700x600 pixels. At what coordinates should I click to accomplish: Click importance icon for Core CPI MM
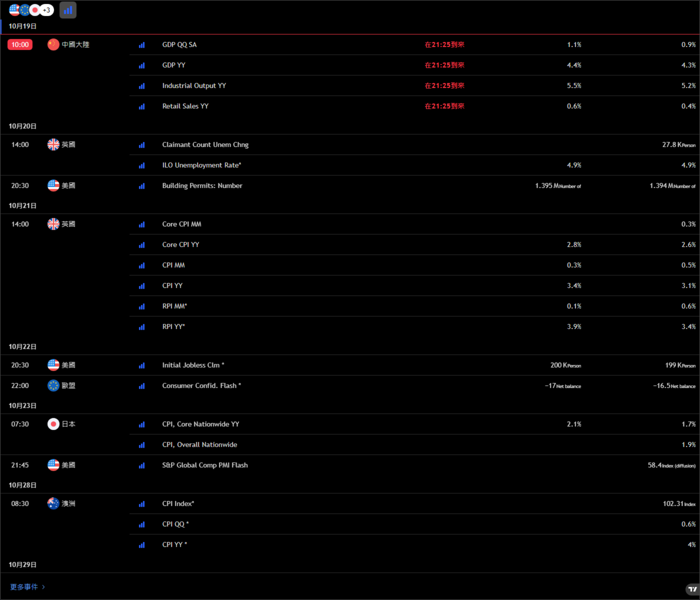pyautogui.click(x=142, y=225)
